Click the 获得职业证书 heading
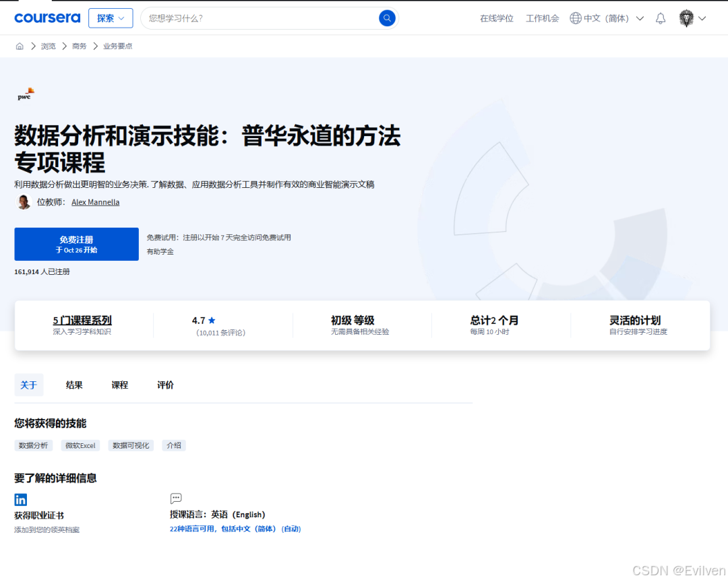The width and height of the screenshot is (728, 582). coord(39,515)
